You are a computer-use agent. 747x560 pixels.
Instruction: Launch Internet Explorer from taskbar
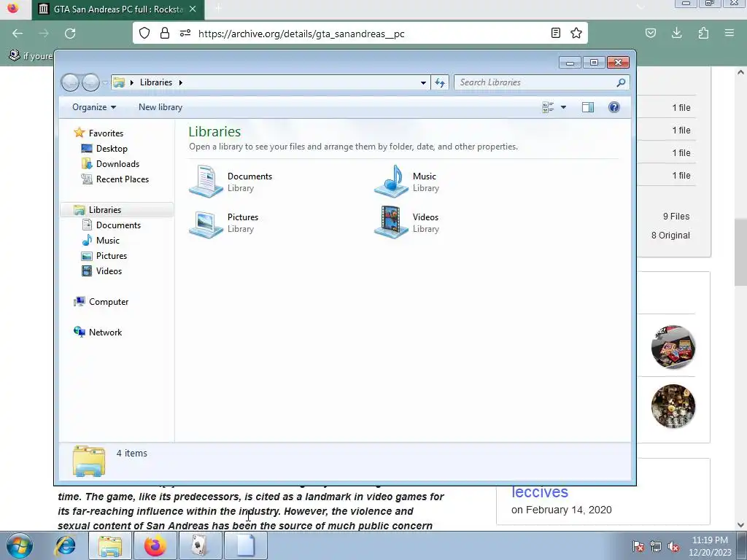tap(65, 545)
